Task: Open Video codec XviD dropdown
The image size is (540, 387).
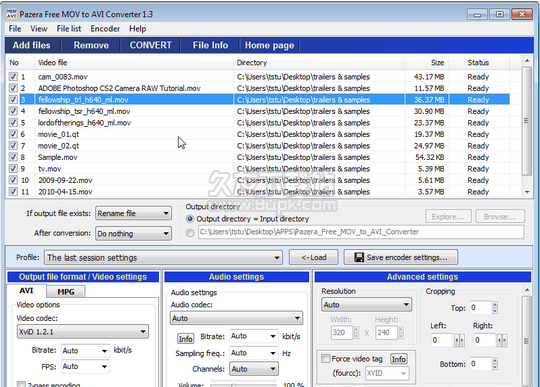Action: click(x=83, y=332)
